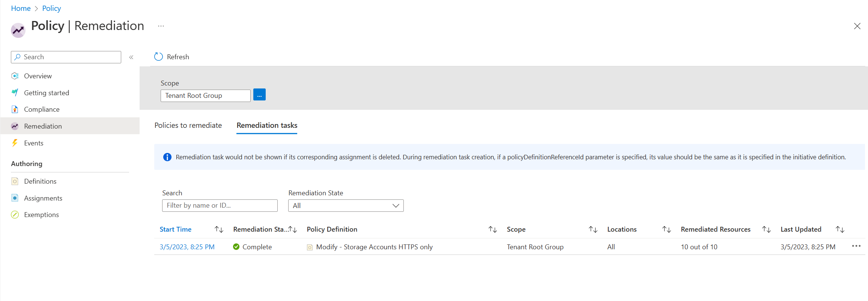Open Definitions under Authoring

(40, 181)
